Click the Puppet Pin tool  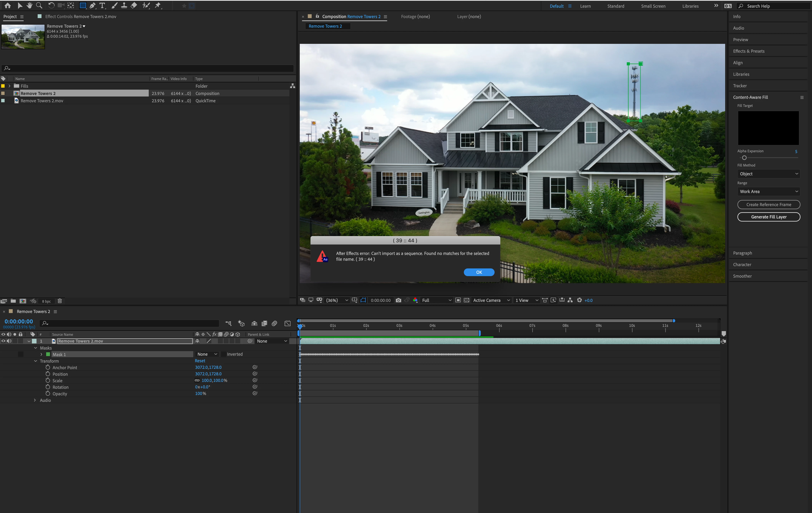point(158,5)
